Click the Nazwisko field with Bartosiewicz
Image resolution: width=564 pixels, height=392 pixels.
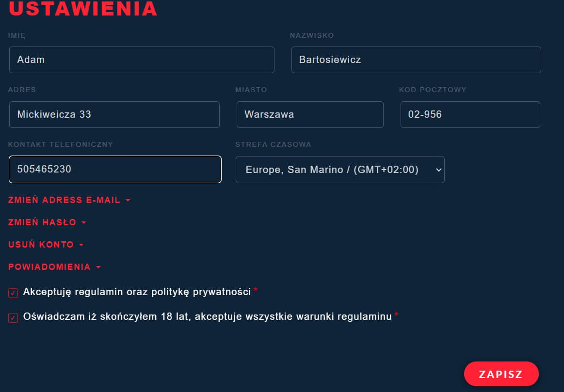[x=416, y=60]
